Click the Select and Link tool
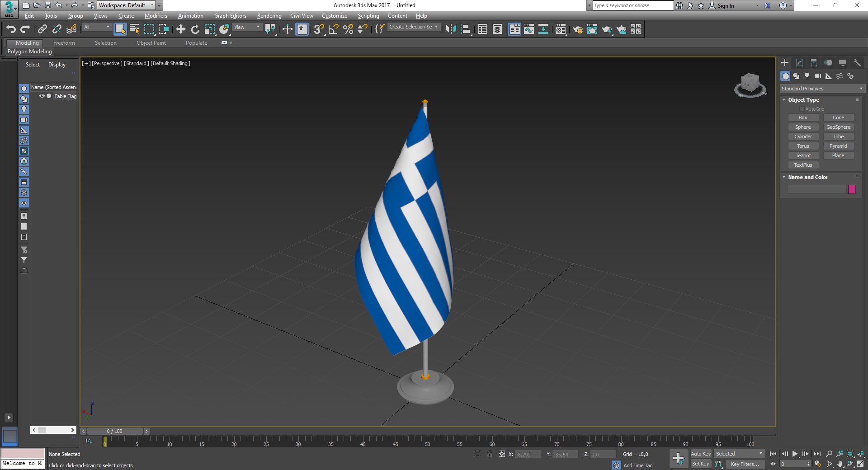Screen dimensions: 868x470 click(42, 29)
